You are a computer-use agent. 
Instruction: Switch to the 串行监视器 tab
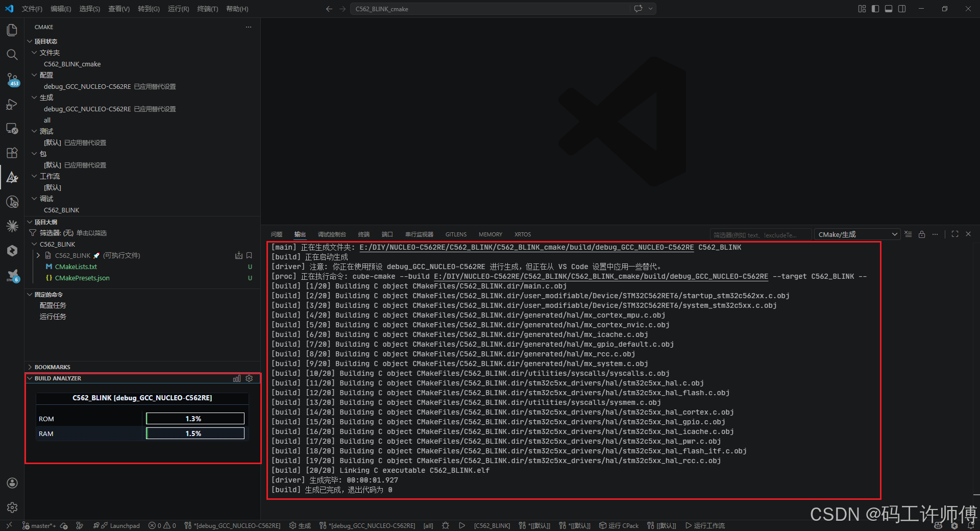[x=419, y=234]
